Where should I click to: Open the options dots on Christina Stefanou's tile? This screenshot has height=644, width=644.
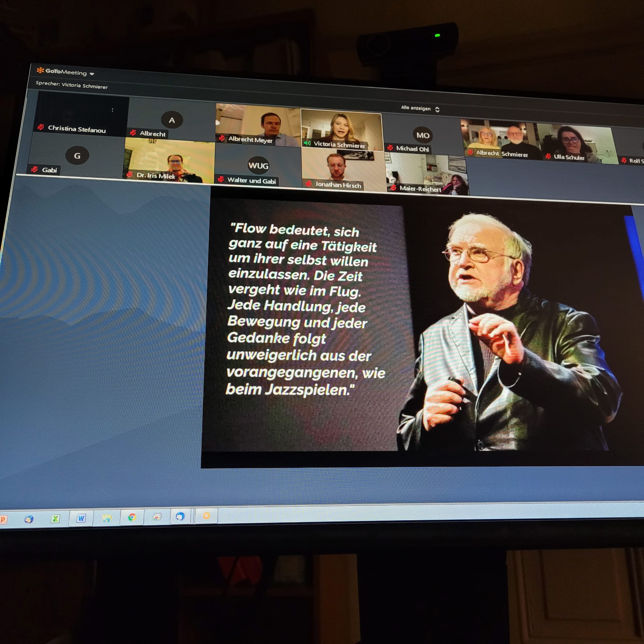point(113,110)
